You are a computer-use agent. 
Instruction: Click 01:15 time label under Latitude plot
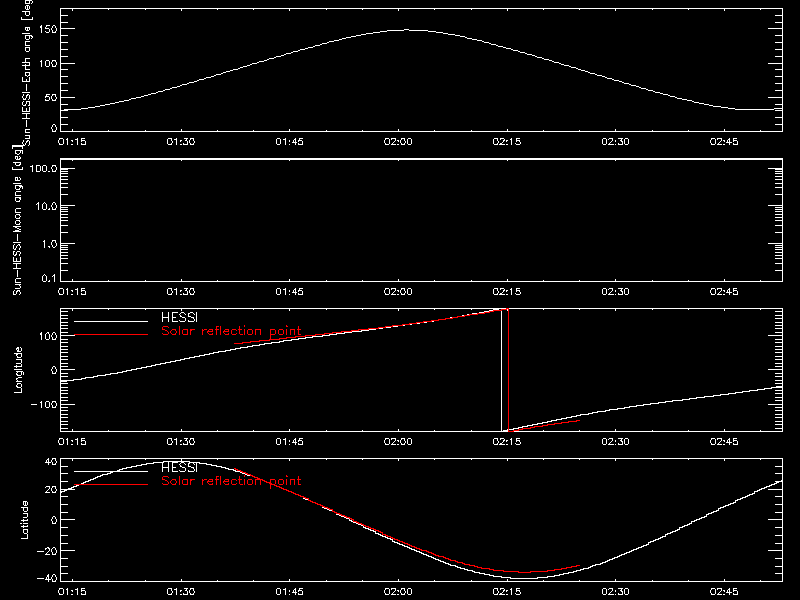(72, 591)
